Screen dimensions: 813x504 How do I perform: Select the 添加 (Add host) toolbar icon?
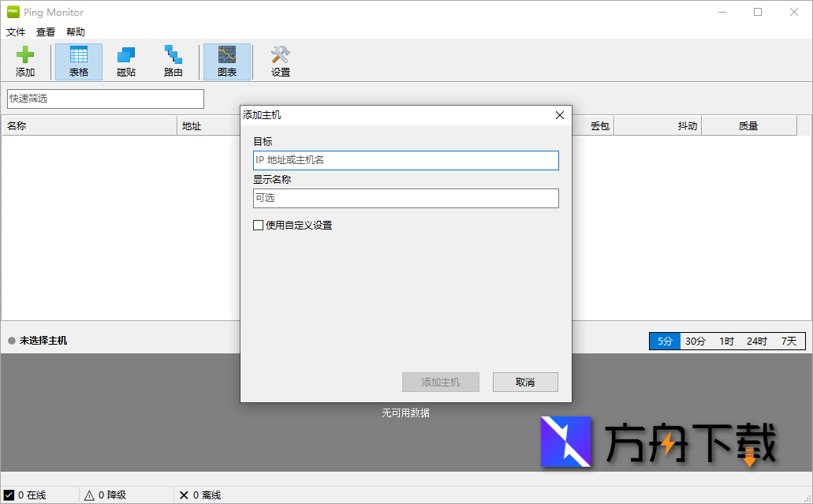point(25,61)
